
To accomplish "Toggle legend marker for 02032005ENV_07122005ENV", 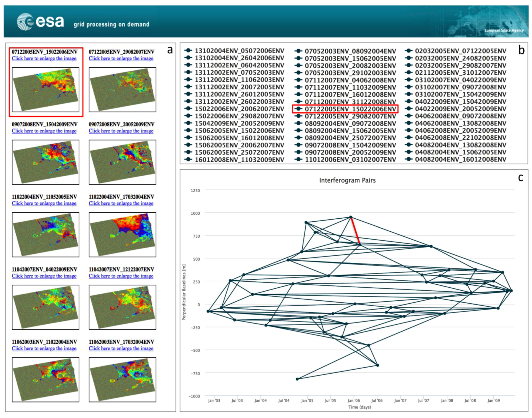I will (408, 51).
